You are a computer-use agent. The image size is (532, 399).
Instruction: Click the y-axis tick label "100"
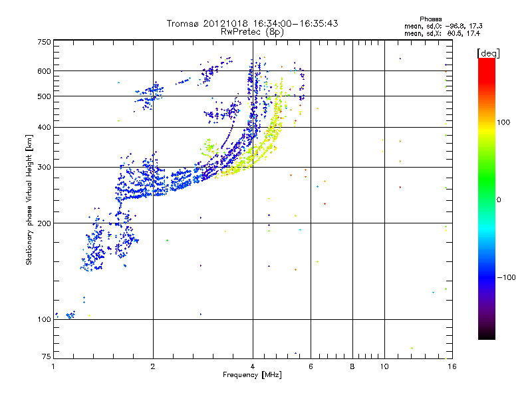(x=44, y=320)
